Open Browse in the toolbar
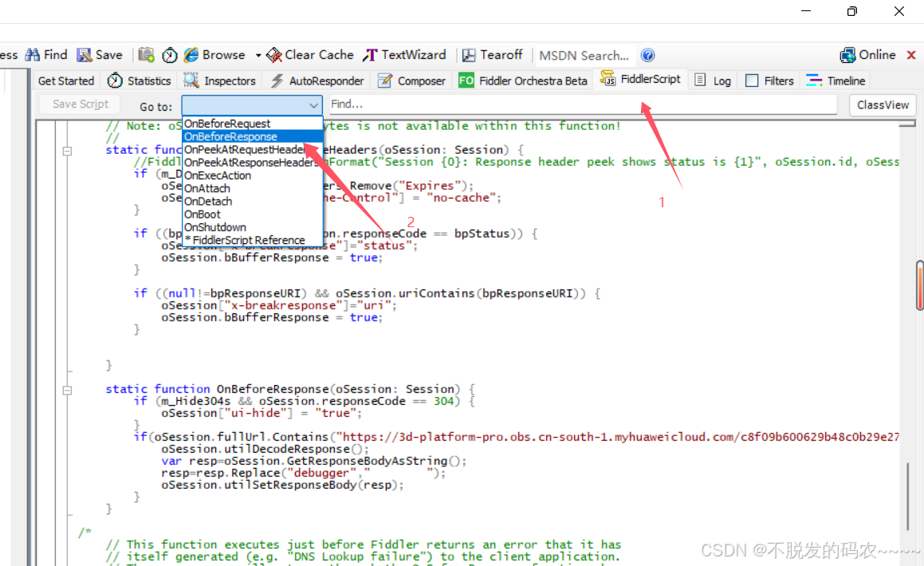This screenshot has width=924, height=566. coord(214,55)
